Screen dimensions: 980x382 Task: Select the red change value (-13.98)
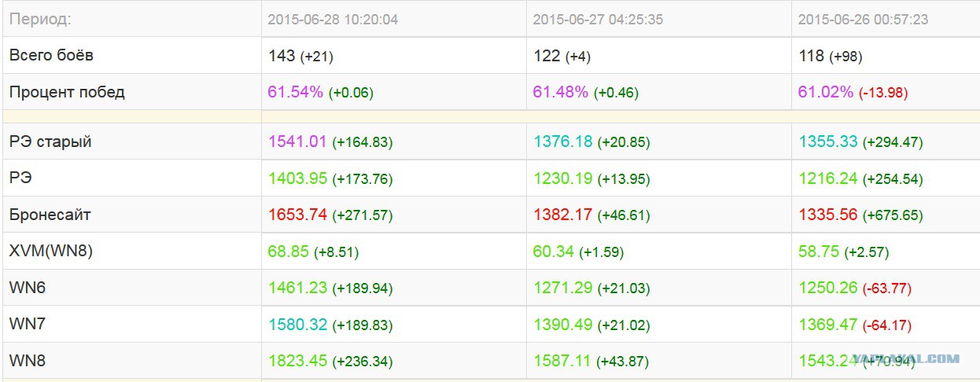click(883, 93)
